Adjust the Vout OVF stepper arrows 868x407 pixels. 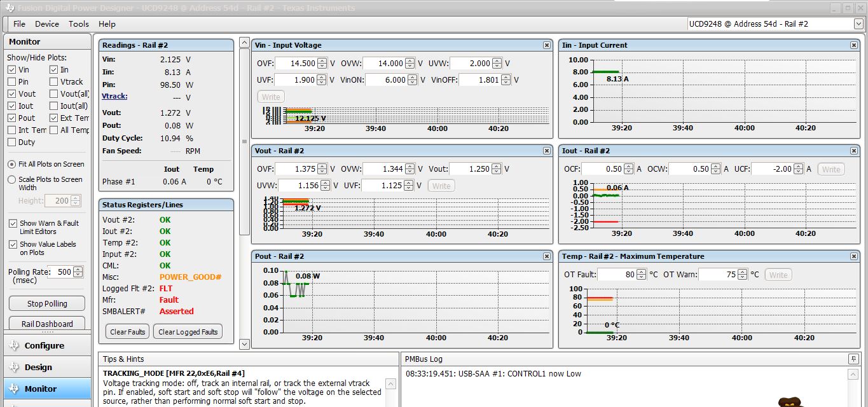(x=322, y=169)
